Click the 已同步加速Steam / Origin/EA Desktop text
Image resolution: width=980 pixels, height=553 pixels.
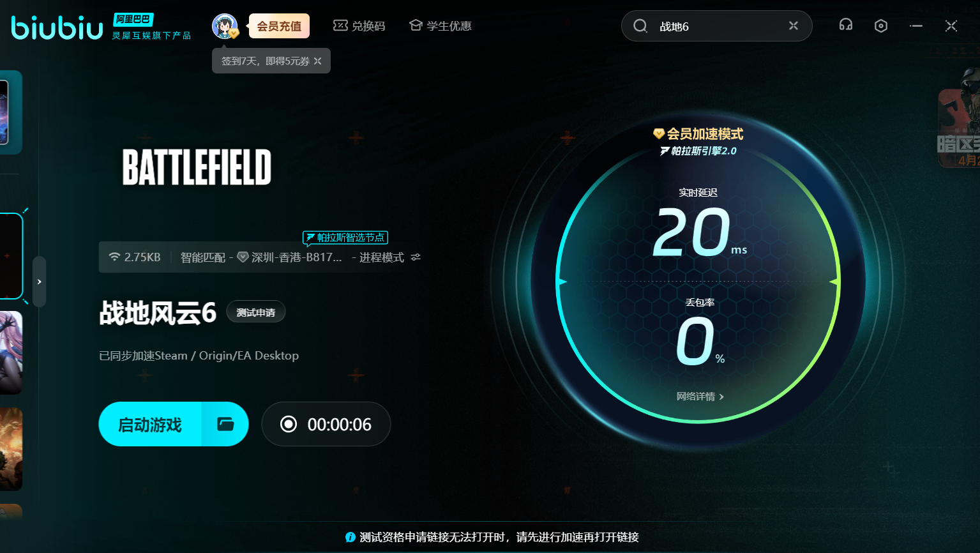pyautogui.click(x=199, y=356)
